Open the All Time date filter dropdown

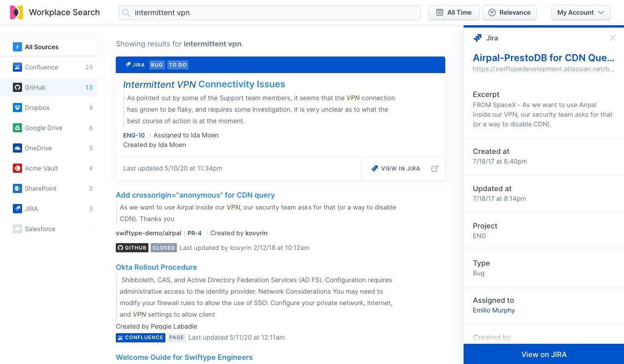point(454,12)
